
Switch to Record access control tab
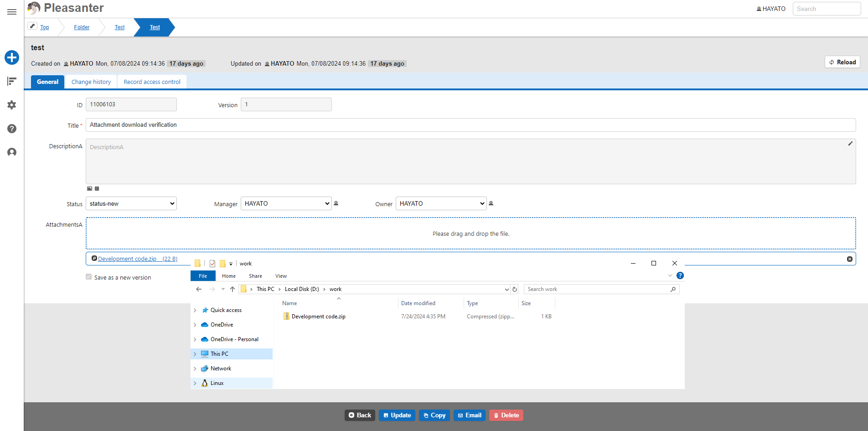point(152,82)
